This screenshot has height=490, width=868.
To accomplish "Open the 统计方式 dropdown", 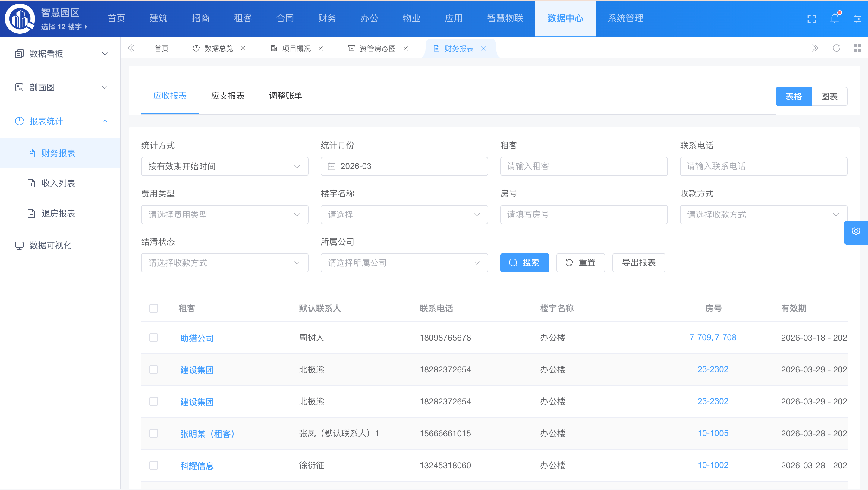I will (x=225, y=166).
